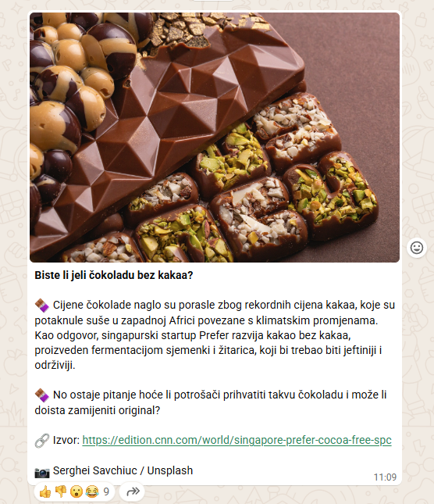Click the 11:09 message timestamp
This screenshot has height=504, width=434.
coord(385,477)
